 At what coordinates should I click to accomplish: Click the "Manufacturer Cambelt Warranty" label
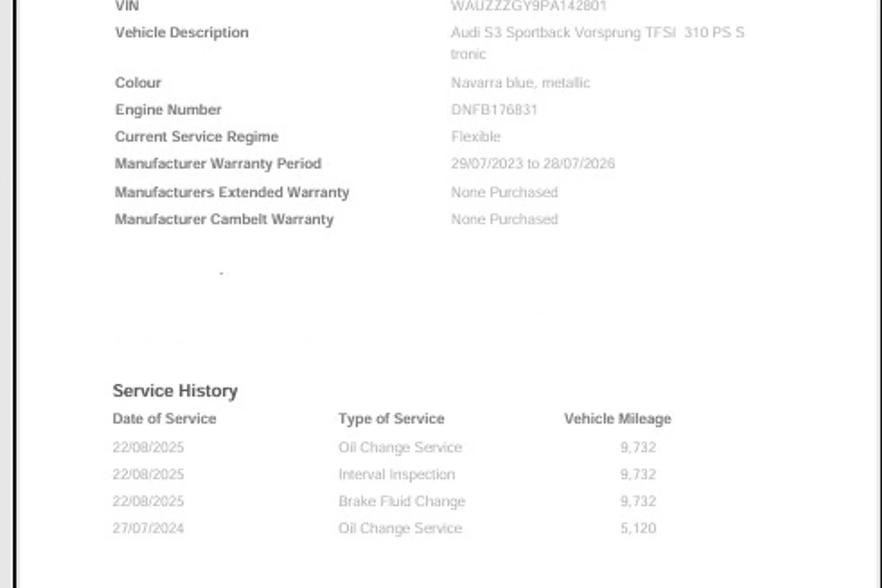pos(224,219)
